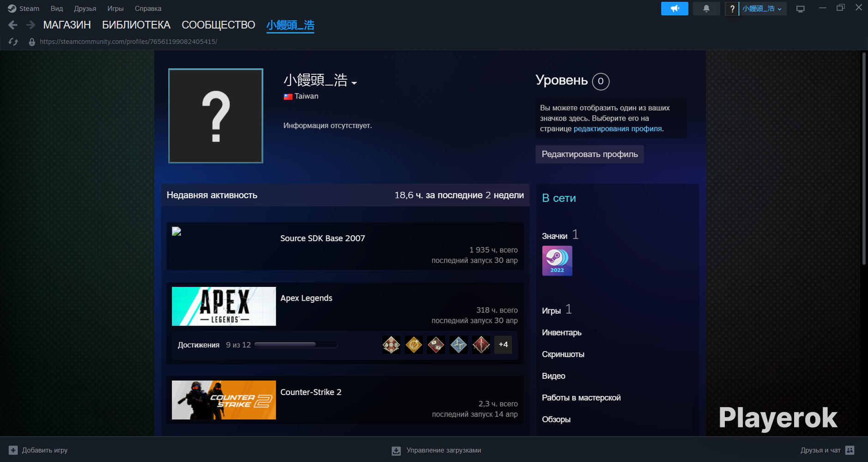The width and height of the screenshot is (868, 462).
Task: Open the Игры menu
Action: click(x=115, y=8)
